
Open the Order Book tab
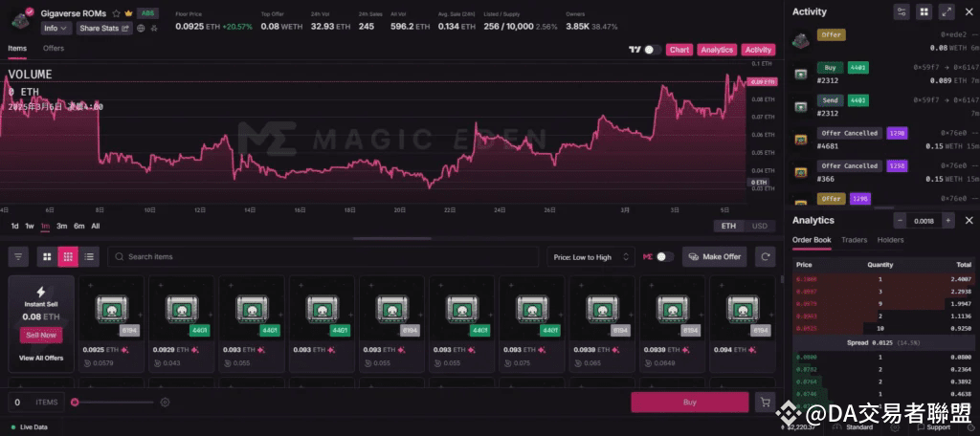point(812,240)
